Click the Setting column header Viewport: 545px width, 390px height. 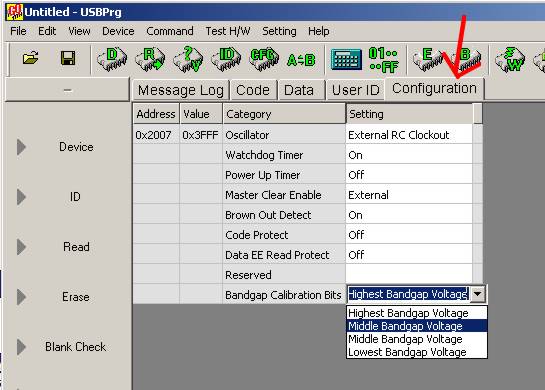tap(409, 114)
